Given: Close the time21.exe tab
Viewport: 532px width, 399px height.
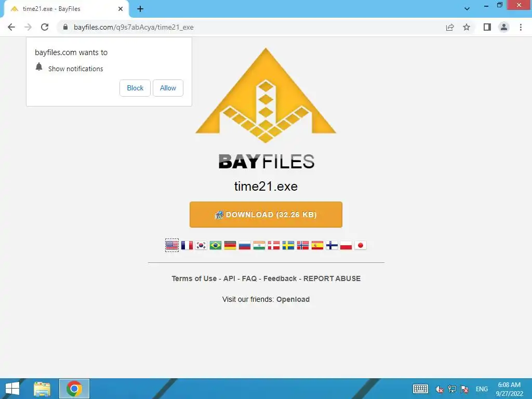Looking at the screenshot, I should [x=121, y=9].
